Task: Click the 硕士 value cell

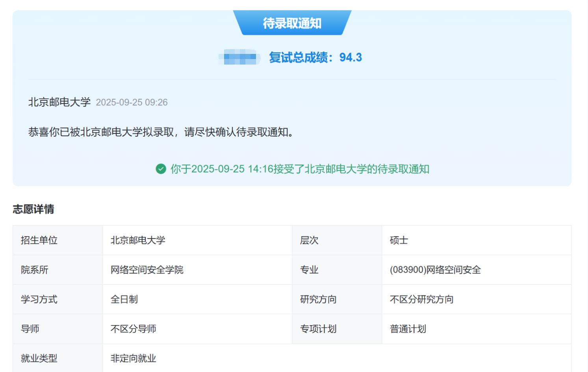Action: tap(477, 240)
